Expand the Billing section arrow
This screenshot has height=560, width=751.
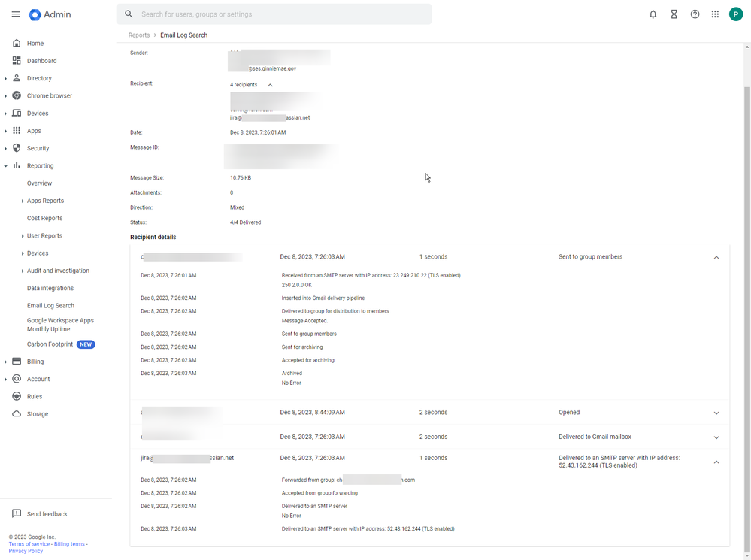(6, 362)
